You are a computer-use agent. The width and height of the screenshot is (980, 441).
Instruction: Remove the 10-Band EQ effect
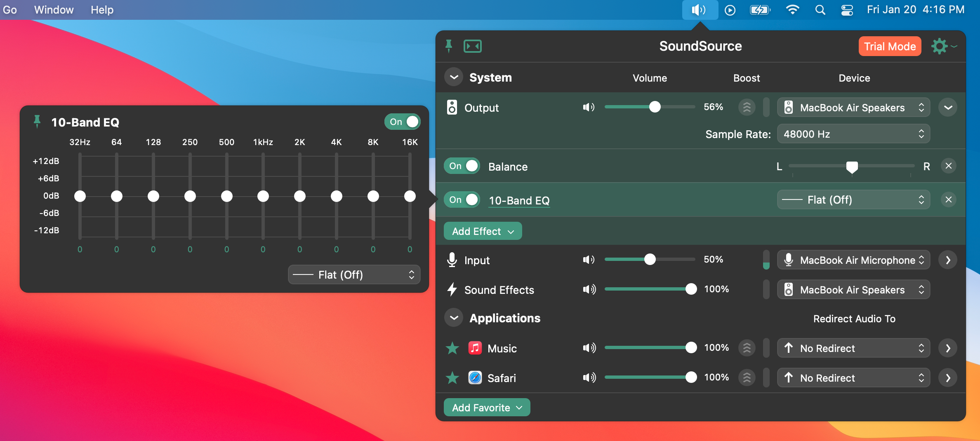(x=949, y=199)
